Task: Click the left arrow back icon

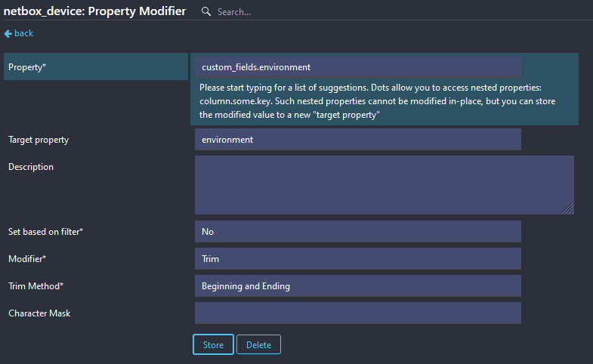Action: pyautogui.click(x=8, y=34)
